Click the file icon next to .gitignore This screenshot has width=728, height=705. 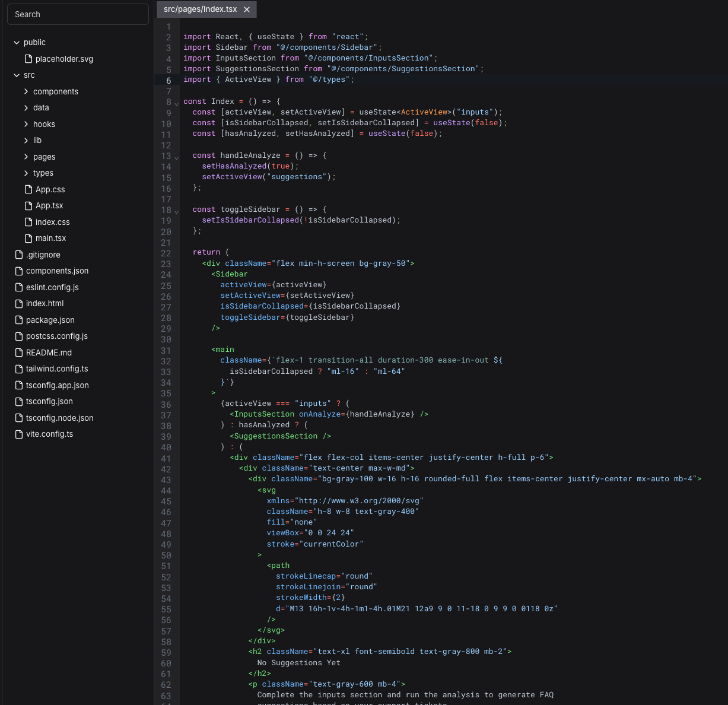[x=19, y=255]
